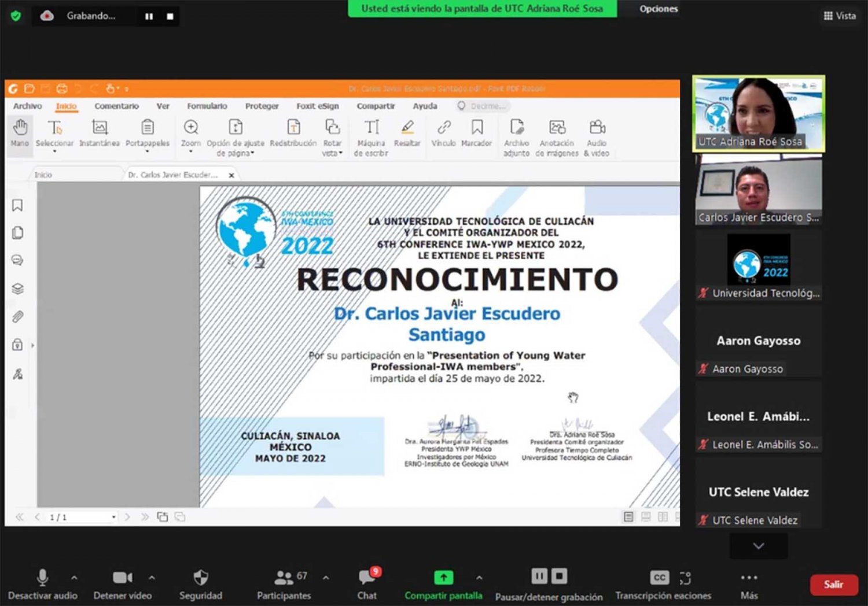Expand the Foxit navigation panel arrow

32,345
